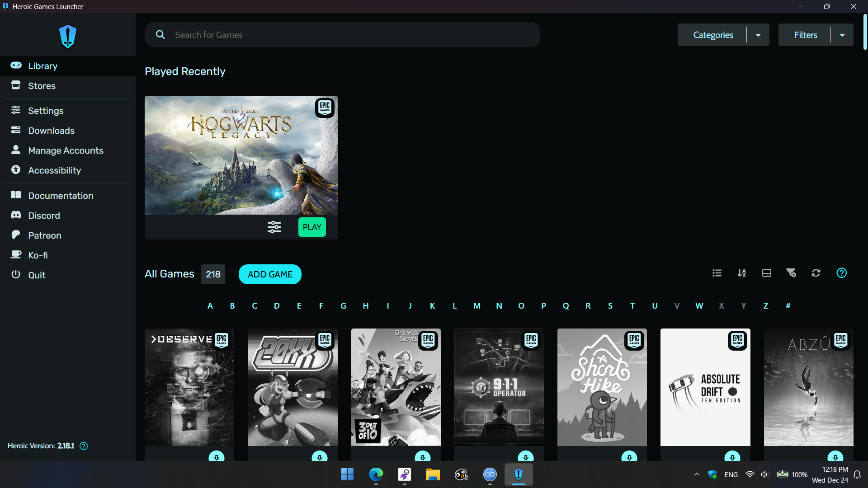
Task: Clear the active library filters
Action: [x=791, y=273]
